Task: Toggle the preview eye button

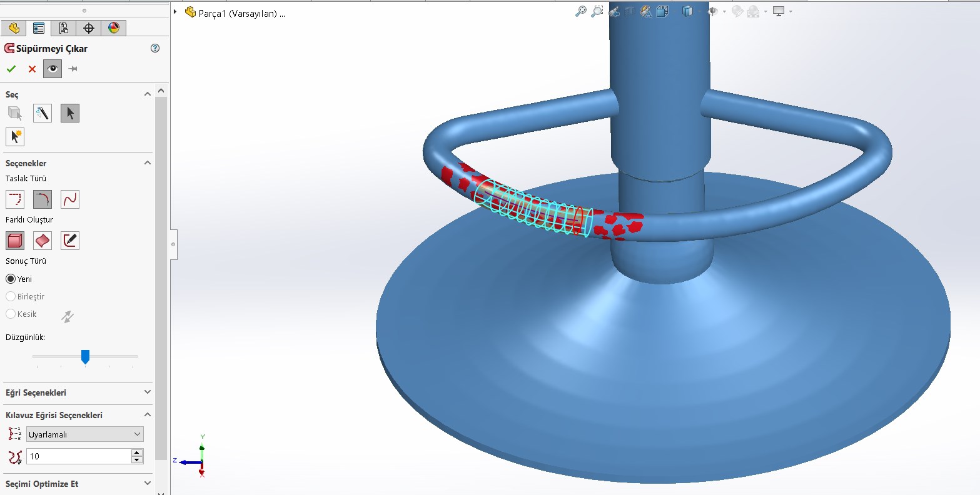Action: (53, 69)
